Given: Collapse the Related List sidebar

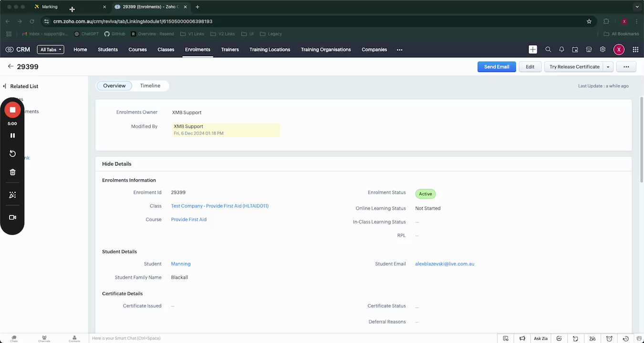Looking at the screenshot, I should click(x=4, y=86).
